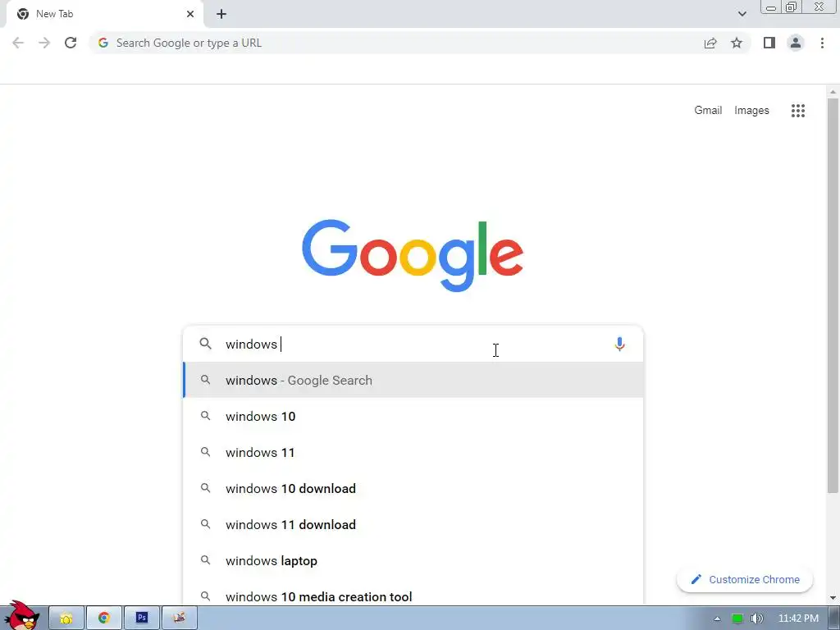
Task: Click the Chrome taskbar icon
Action: [x=104, y=619]
